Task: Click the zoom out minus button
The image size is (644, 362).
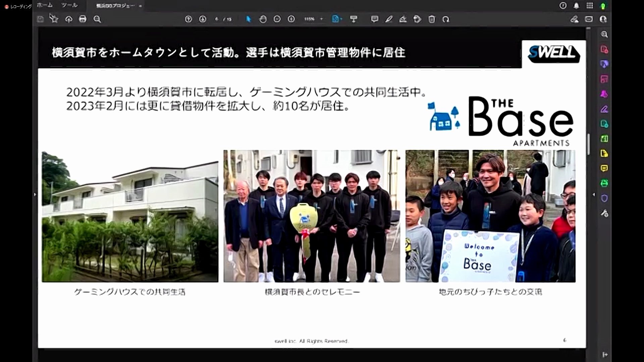Action: coord(277,19)
